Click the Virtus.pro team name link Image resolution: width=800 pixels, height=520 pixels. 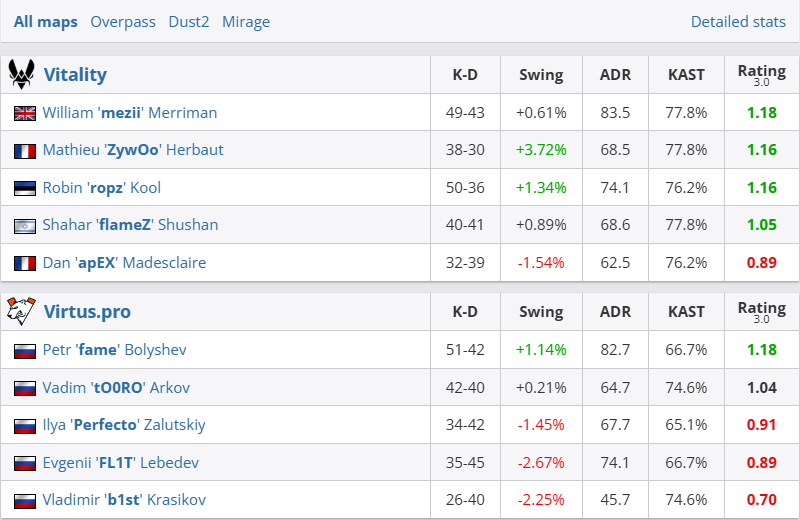pos(87,311)
